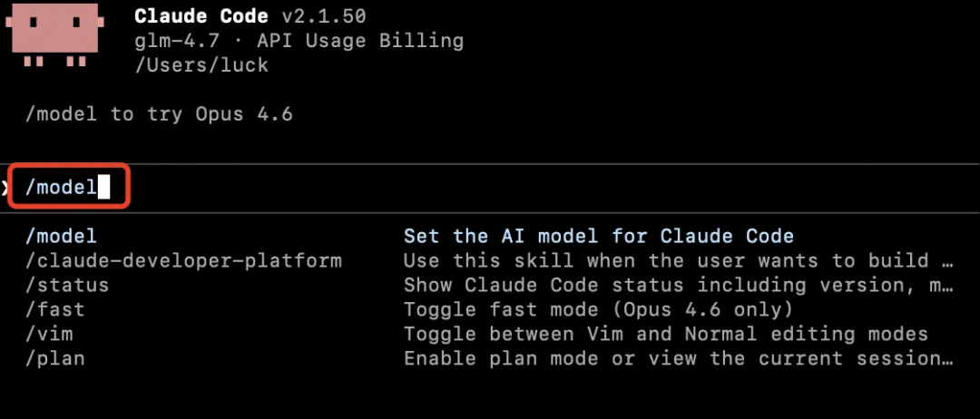Click "Set the AI model for Claude Code" description
Screen dimensions: 980x419
click(599, 236)
